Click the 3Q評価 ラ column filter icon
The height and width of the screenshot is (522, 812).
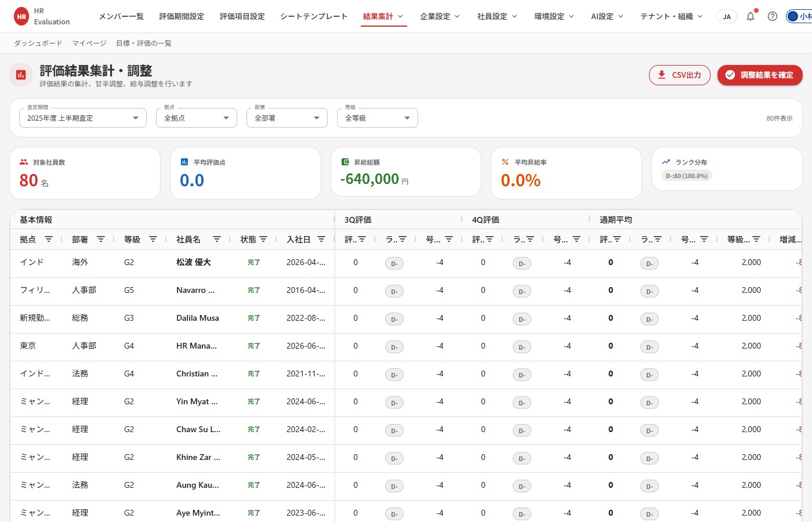tap(403, 239)
